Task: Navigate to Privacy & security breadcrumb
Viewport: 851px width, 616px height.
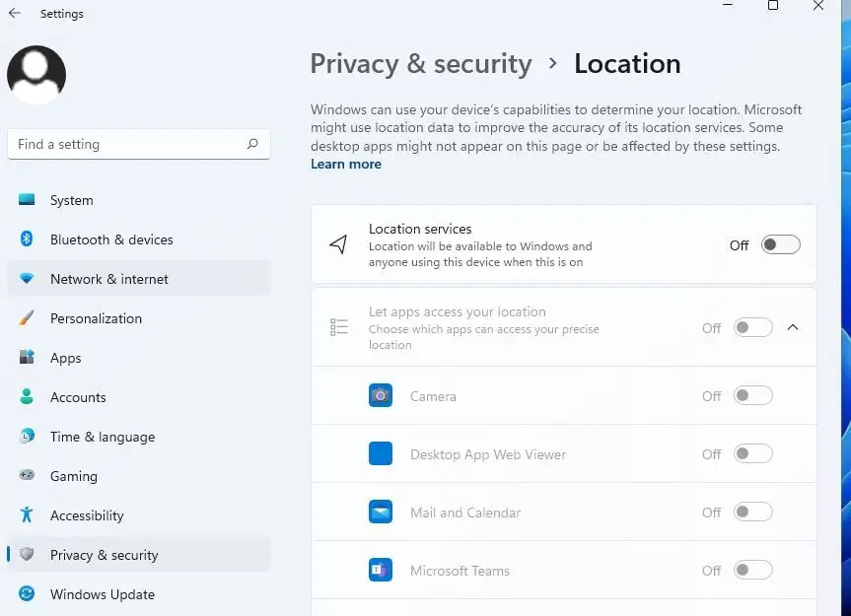Action: pyautogui.click(x=421, y=64)
